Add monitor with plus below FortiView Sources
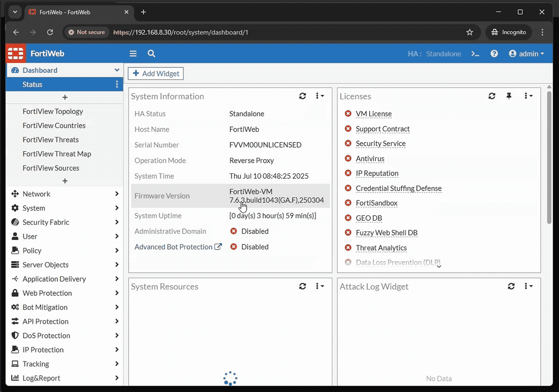Viewport: 559px width, 392px height. point(65,181)
